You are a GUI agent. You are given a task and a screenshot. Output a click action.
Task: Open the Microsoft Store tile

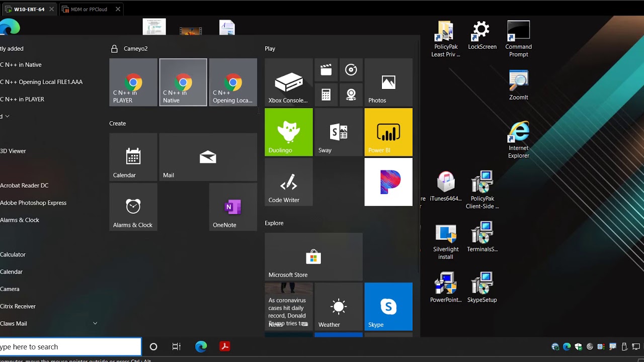pos(313,256)
